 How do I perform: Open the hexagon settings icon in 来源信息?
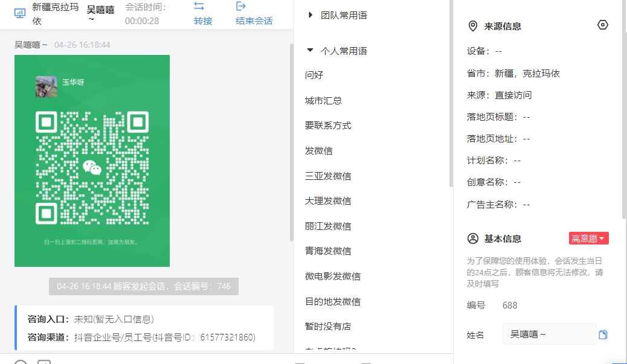(603, 25)
